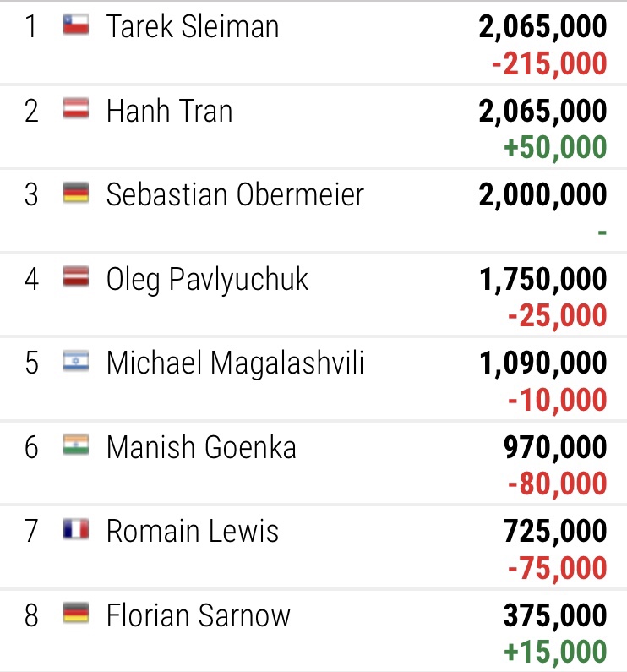
Task: Click on Florian Sarnow's name
Action: 199,615
